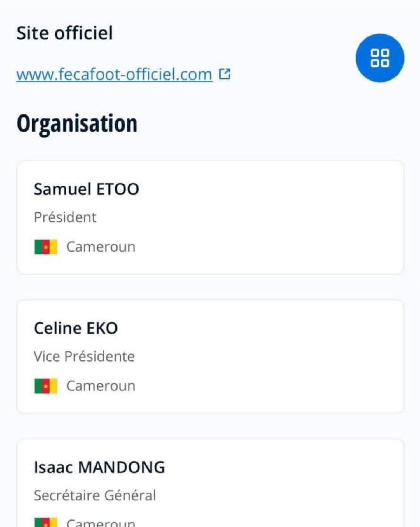
Task: Click the Cameroon flag under Celine EKO
Action: [x=46, y=386]
